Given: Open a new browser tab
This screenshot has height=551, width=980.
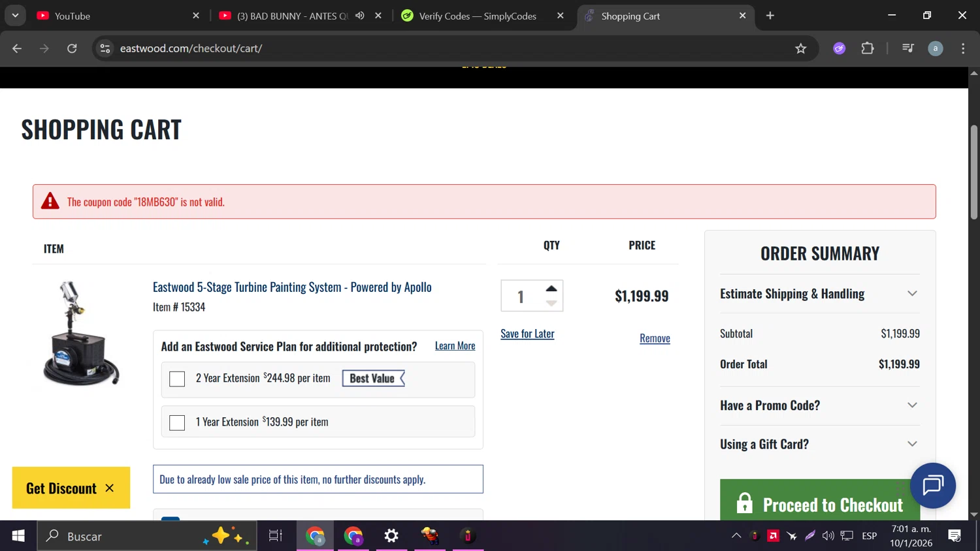Looking at the screenshot, I should pyautogui.click(x=770, y=16).
